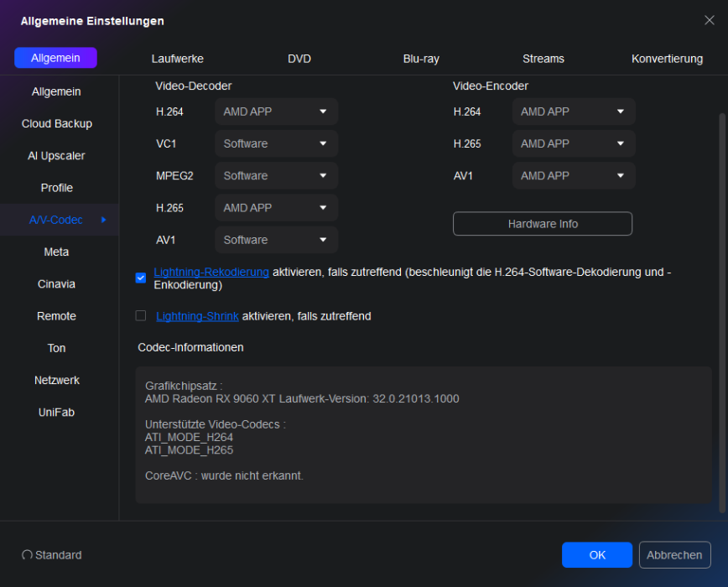Viewport: 728px width, 587px height.
Task: Click the Abbrechen button
Action: [x=674, y=555]
